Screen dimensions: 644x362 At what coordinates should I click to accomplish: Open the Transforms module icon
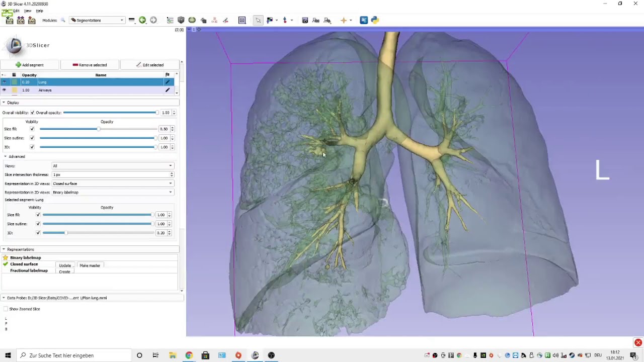pos(203,20)
